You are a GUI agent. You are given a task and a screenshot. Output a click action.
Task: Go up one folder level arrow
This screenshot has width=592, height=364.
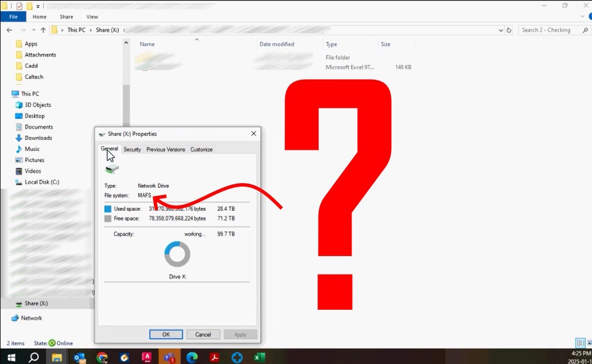[x=43, y=30]
